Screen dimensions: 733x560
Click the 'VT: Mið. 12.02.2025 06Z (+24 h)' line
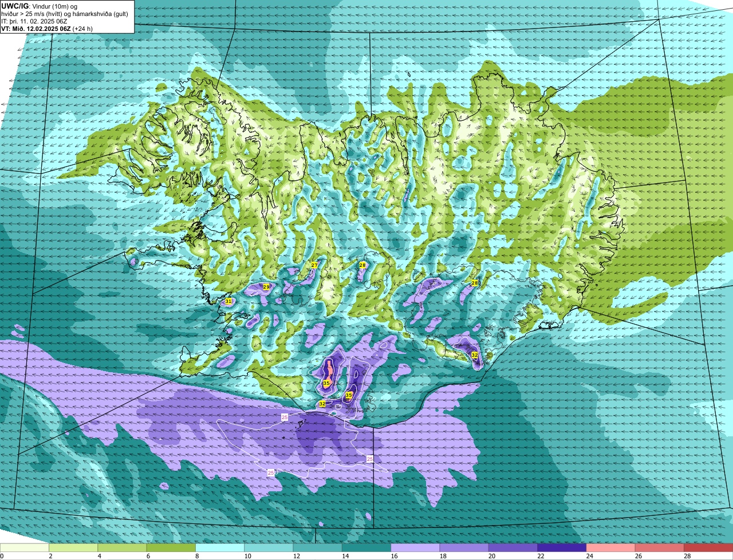(47, 28)
